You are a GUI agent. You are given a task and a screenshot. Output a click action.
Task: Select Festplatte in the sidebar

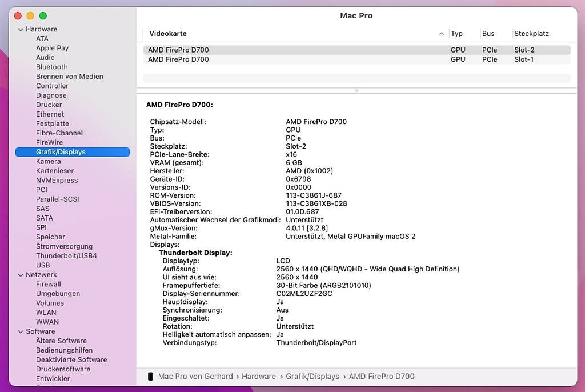pyautogui.click(x=52, y=123)
